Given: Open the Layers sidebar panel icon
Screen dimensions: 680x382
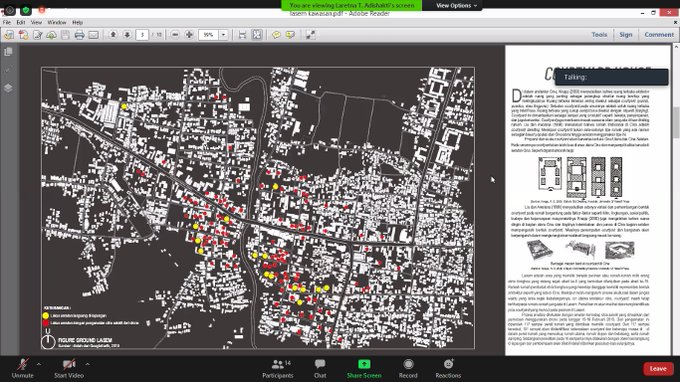Looking at the screenshot, I should pos(8,88).
